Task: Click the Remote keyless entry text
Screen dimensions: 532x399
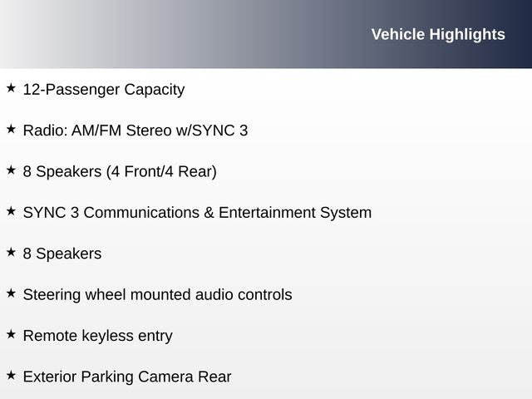Action: point(97,336)
